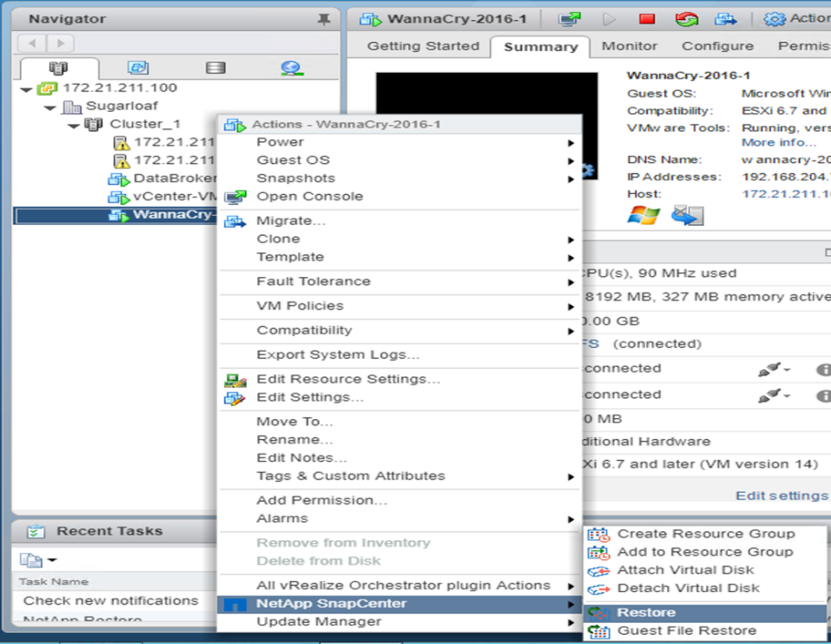
Task: Expand the Clone submenu
Action: tap(400, 239)
